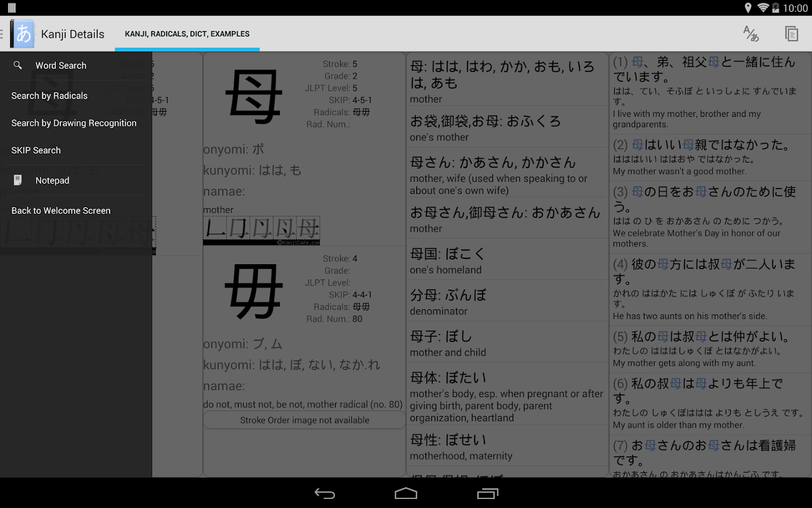Choose SKIP Search from the drawer menu
This screenshot has height=508, width=812.
coord(36,150)
